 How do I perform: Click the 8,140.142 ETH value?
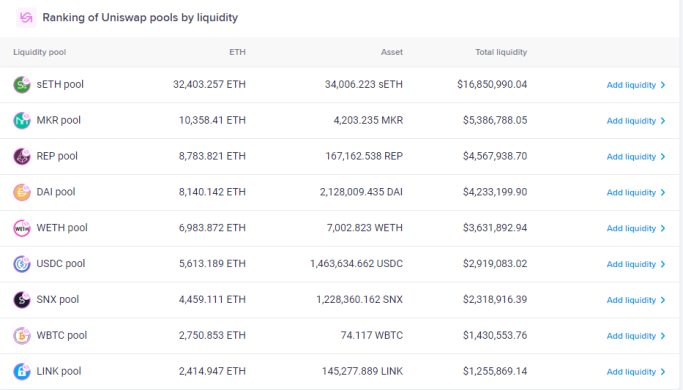pos(212,192)
